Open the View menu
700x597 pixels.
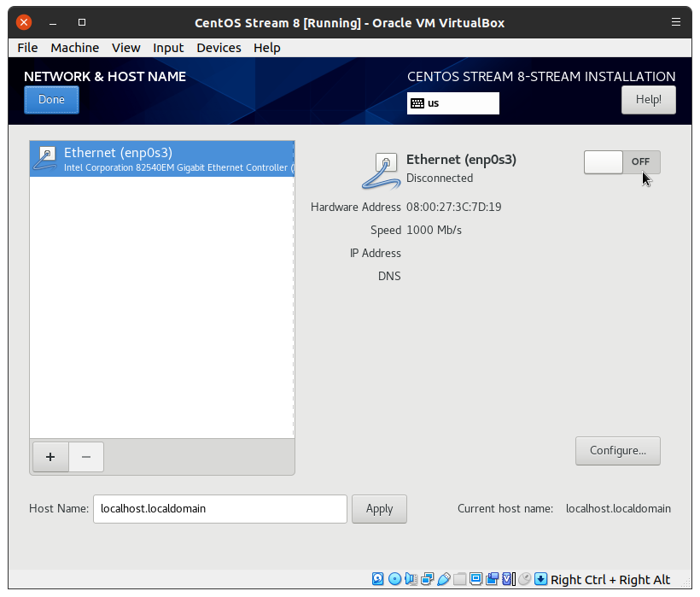coord(125,48)
